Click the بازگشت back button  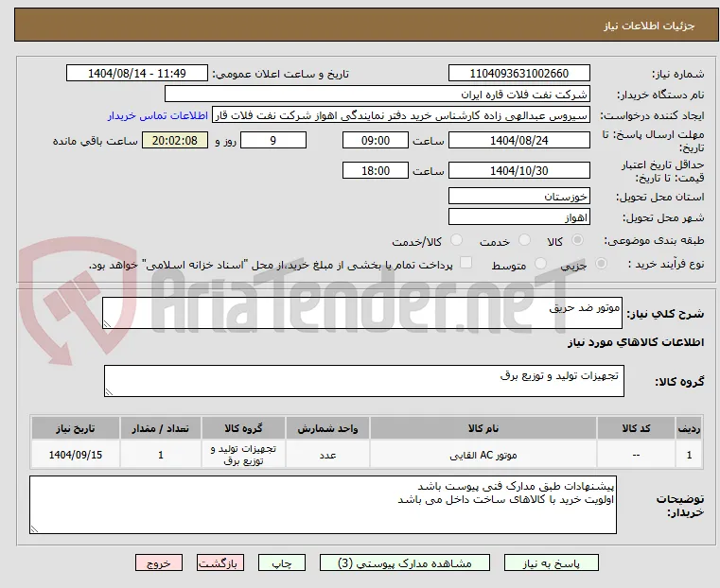(x=220, y=562)
